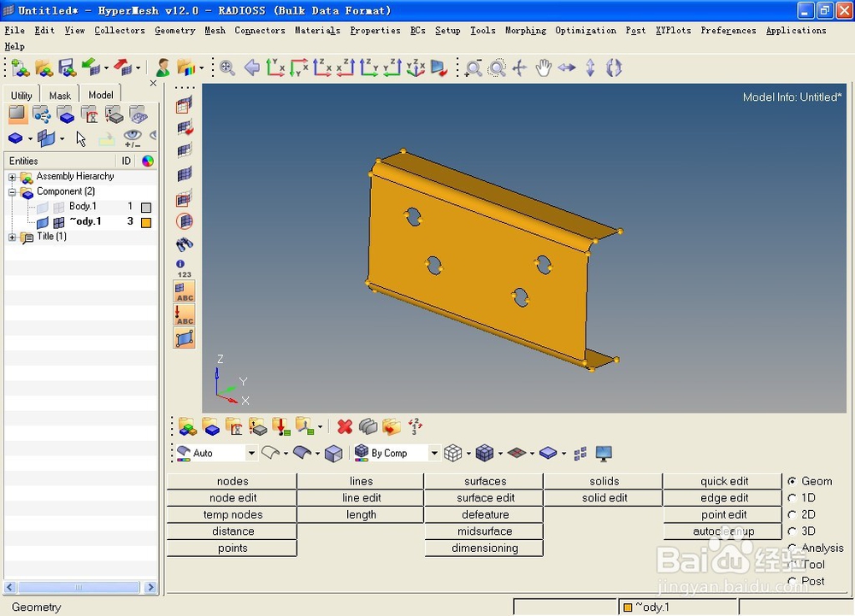
Task: Click the monitor display icon
Action: coord(604,453)
